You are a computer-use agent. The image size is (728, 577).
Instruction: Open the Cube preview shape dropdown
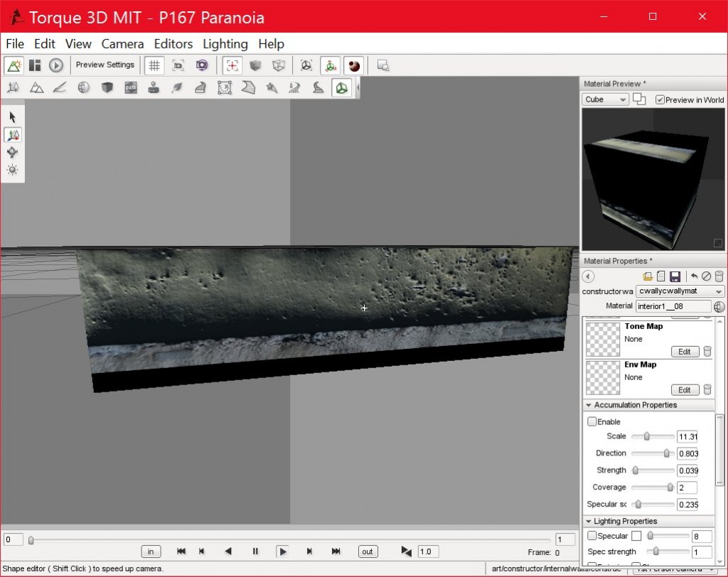click(604, 99)
